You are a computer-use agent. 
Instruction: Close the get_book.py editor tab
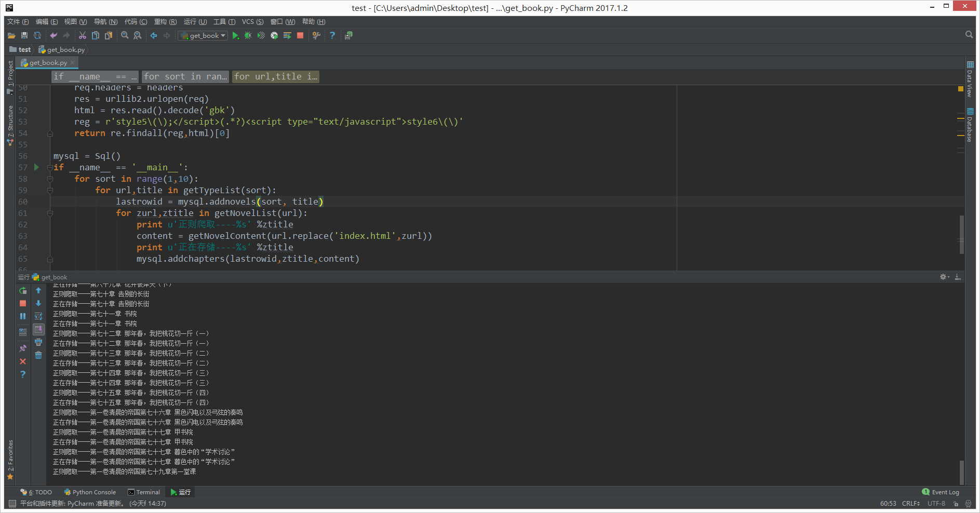pos(73,62)
